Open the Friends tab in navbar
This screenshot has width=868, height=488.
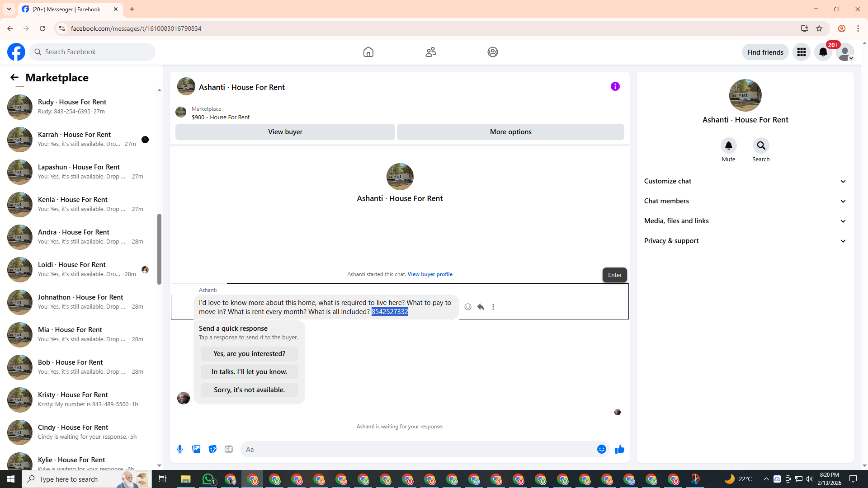(x=430, y=52)
